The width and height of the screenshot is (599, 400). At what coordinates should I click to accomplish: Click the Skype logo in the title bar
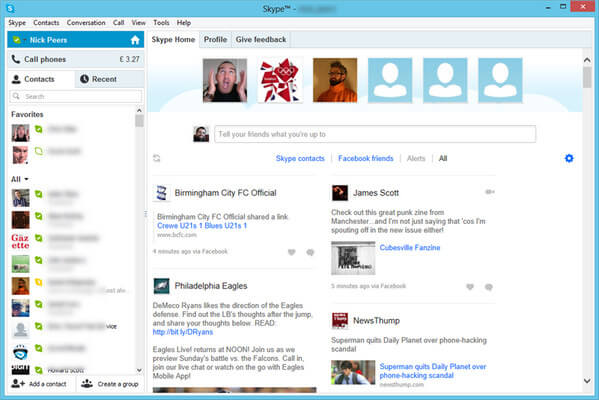pyautogui.click(x=10, y=8)
